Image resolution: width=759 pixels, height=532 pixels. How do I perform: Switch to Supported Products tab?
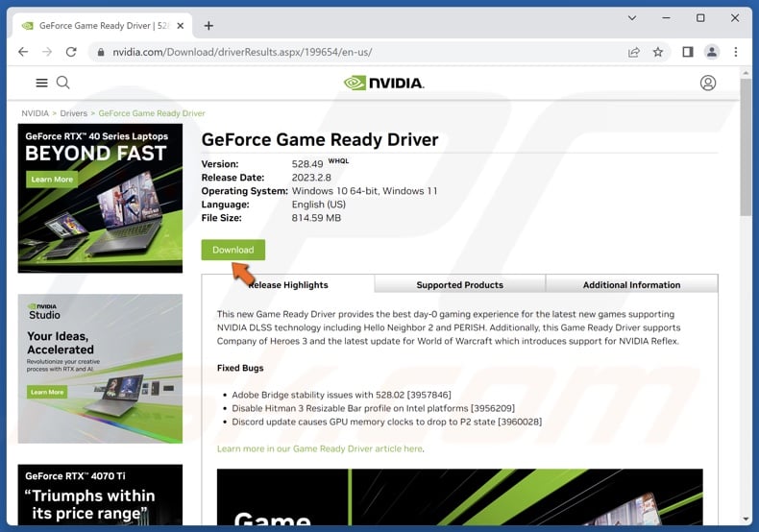460,284
